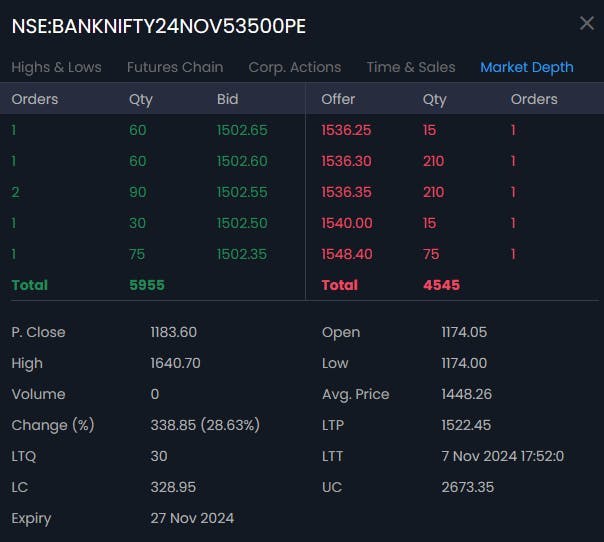
Task: Click the bid orders count 2
Action: (x=15, y=192)
